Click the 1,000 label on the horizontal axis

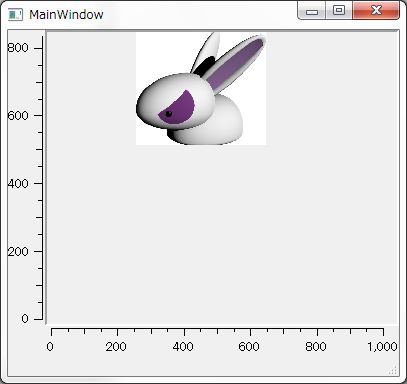(x=382, y=347)
